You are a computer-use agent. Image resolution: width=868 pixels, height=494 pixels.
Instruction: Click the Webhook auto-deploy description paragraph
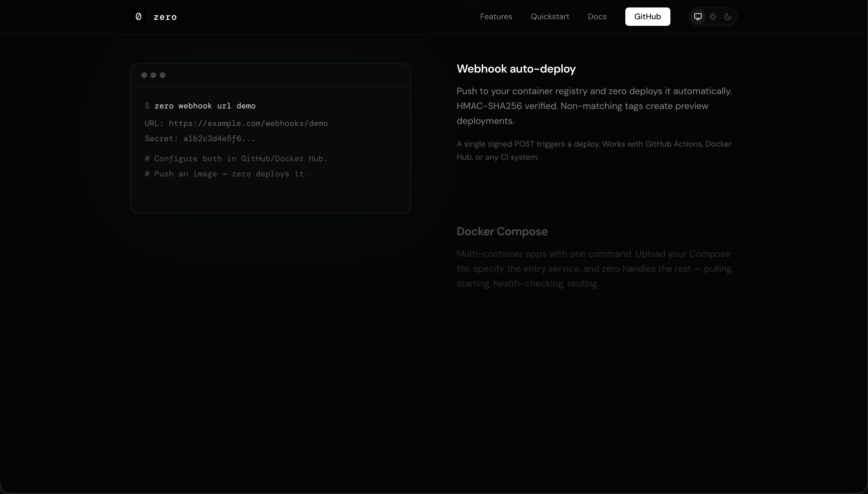click(x=594, y=106)
